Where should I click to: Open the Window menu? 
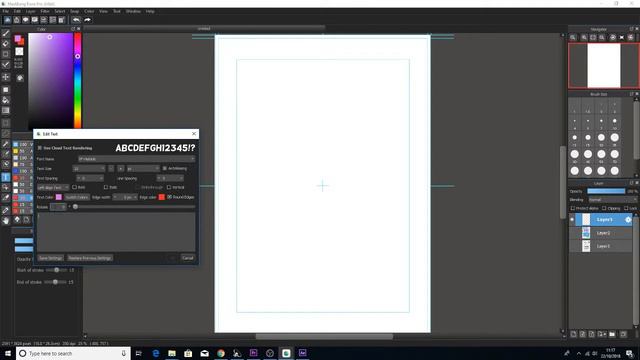click(x=133, y=11)
